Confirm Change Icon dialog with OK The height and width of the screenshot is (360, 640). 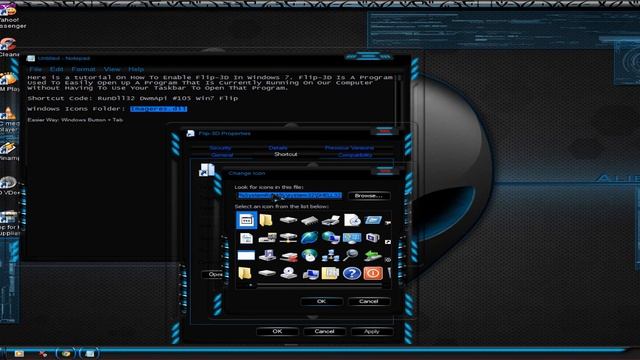tap(321, 301)
